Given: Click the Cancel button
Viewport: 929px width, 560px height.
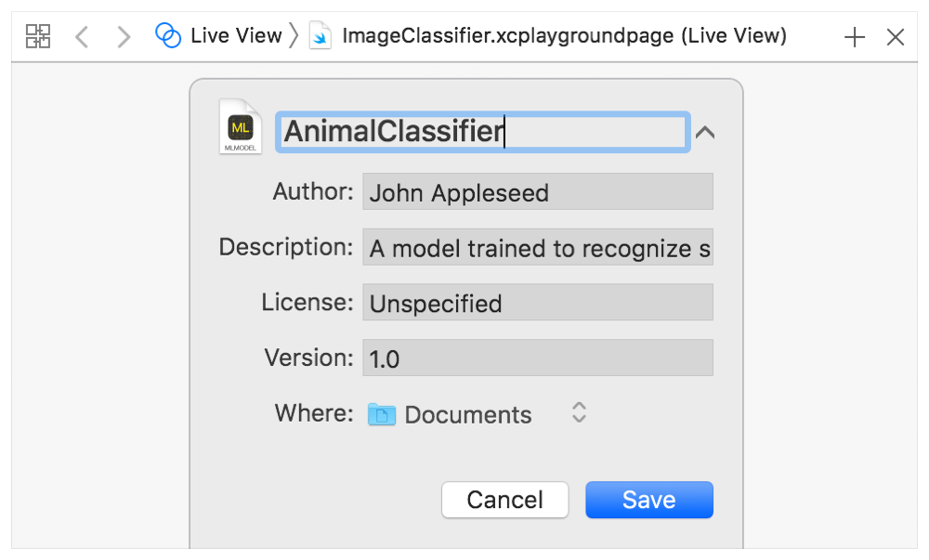Looking at the screenshot, I should point(504,500).
